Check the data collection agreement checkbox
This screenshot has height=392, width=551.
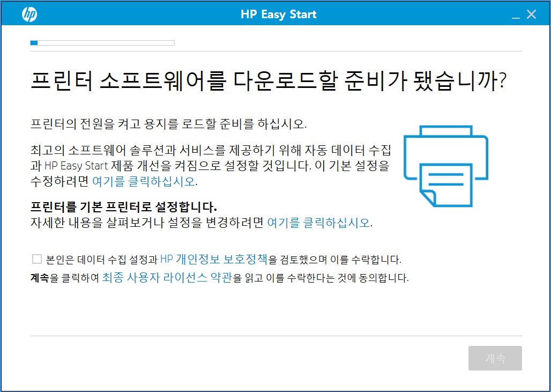click(x=37, y=259)
